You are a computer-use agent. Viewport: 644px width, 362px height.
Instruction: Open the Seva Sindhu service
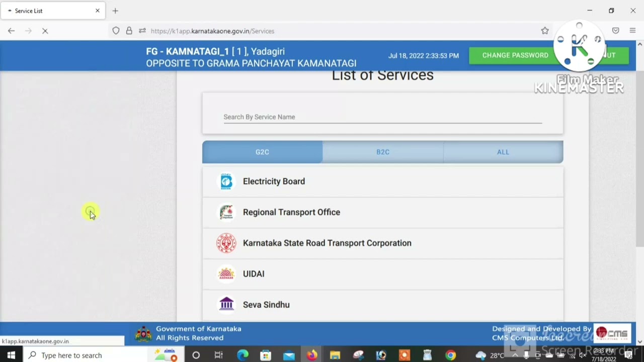click(382, 305)
